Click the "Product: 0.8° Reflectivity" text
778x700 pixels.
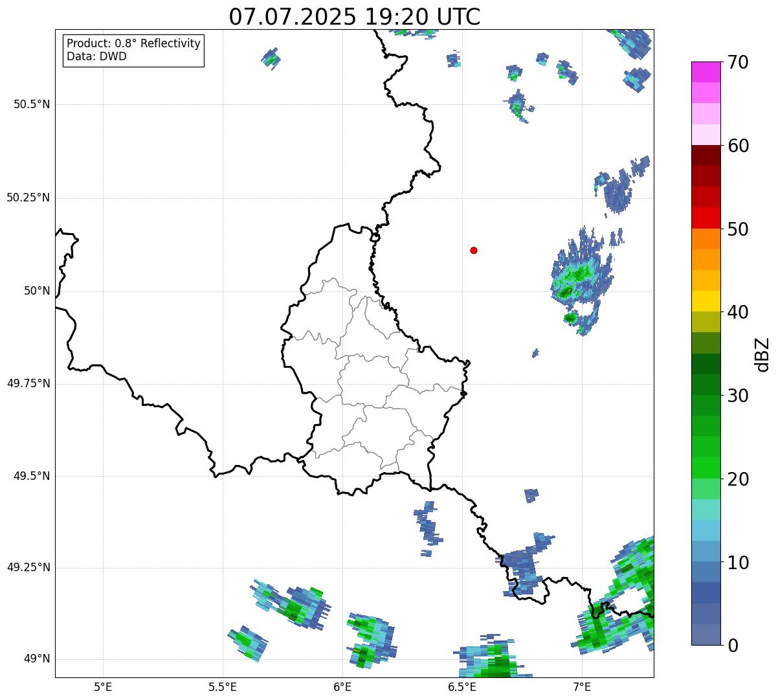click(x=134, y=43)
